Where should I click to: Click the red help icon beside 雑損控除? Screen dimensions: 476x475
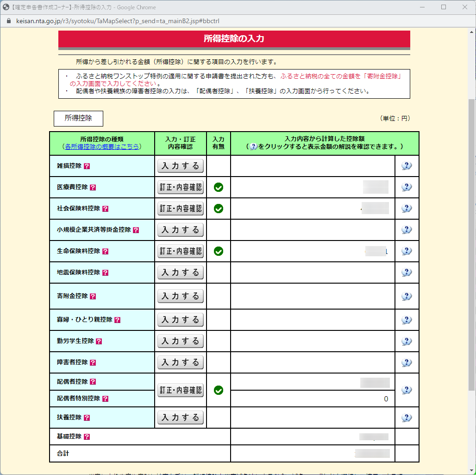(x=87, y=166)
